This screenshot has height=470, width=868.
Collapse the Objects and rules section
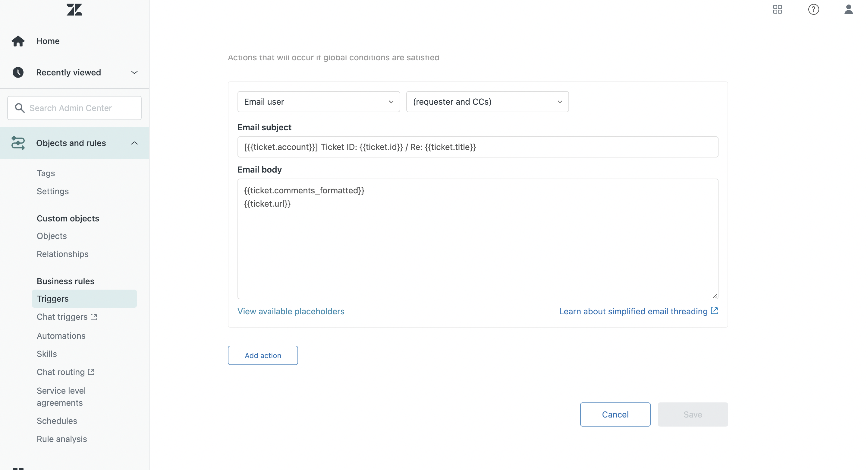point(134,143)
